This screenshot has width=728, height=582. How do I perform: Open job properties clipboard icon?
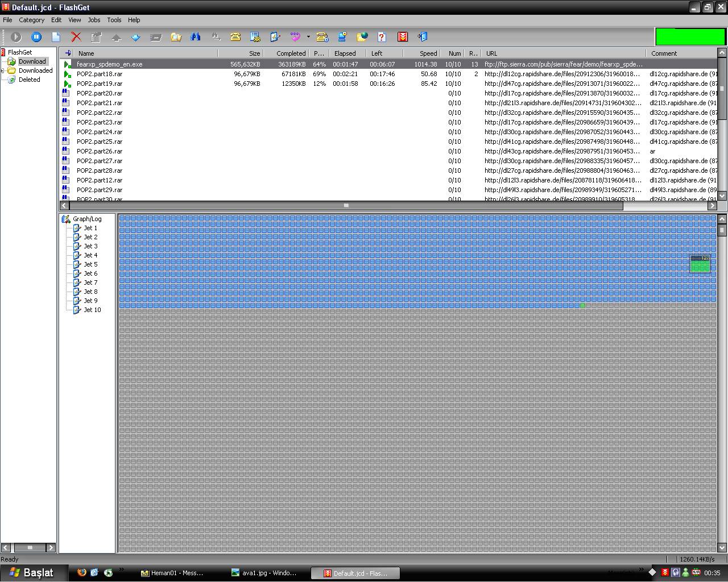click(96, 37)
